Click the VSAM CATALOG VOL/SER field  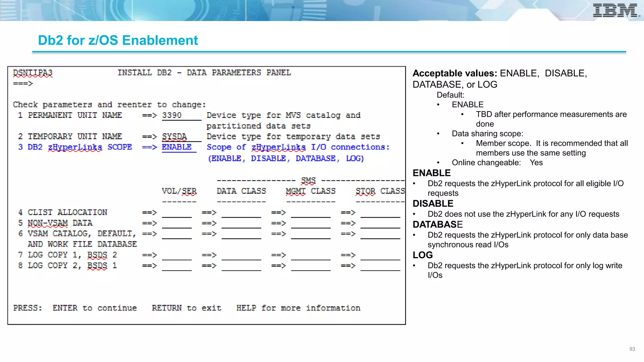(x=177, y=234)
